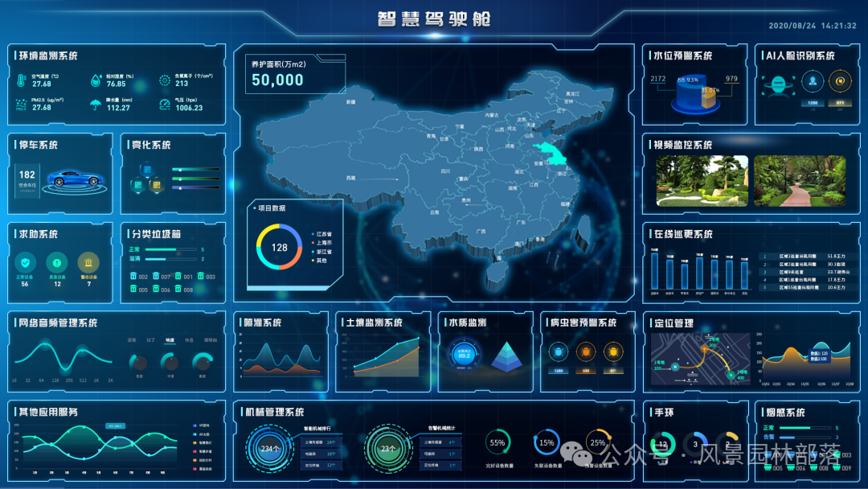Click the blue sports car parking image
868x489 pixels.
pos(73,179)
